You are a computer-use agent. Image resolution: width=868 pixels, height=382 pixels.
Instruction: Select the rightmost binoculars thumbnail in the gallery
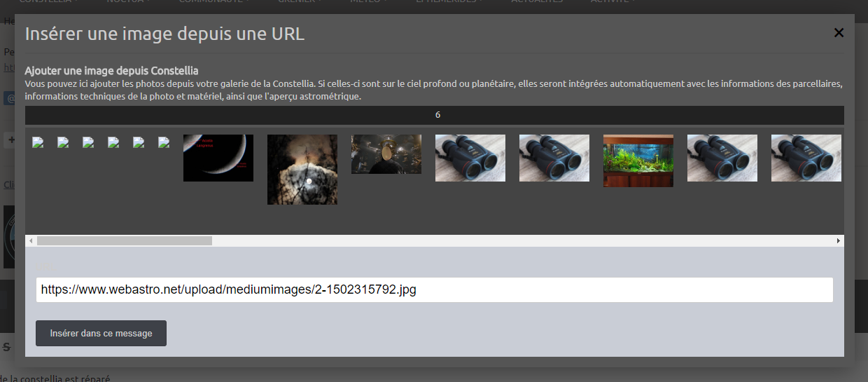(806, 158)
